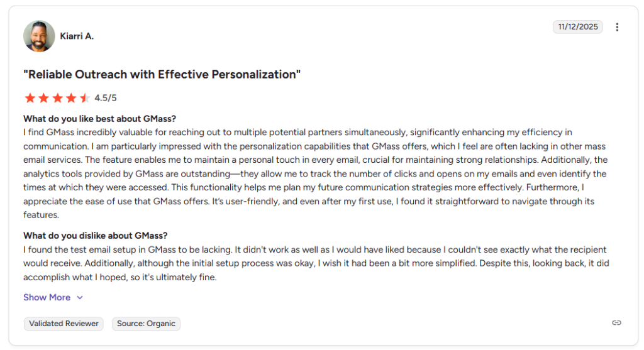This screenshot has width=644, height=350.
Task: Click the half-filled fifth rating star
Action: [x=85, y=98]
